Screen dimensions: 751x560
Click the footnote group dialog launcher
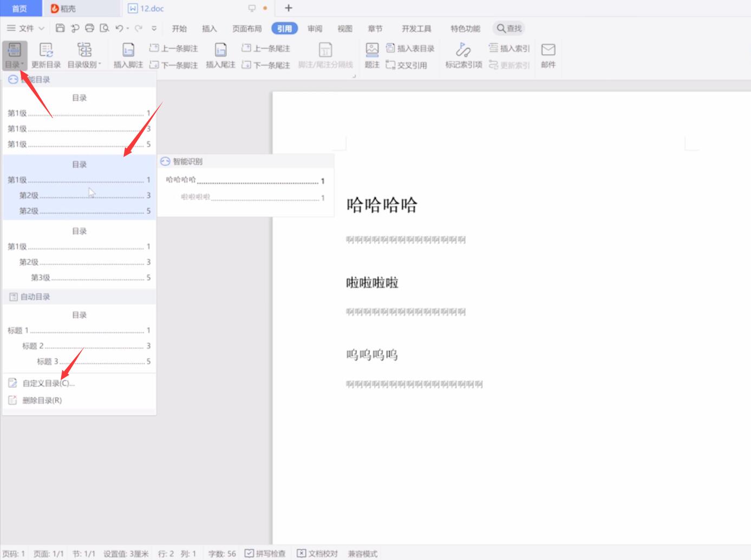click(354, 76)
